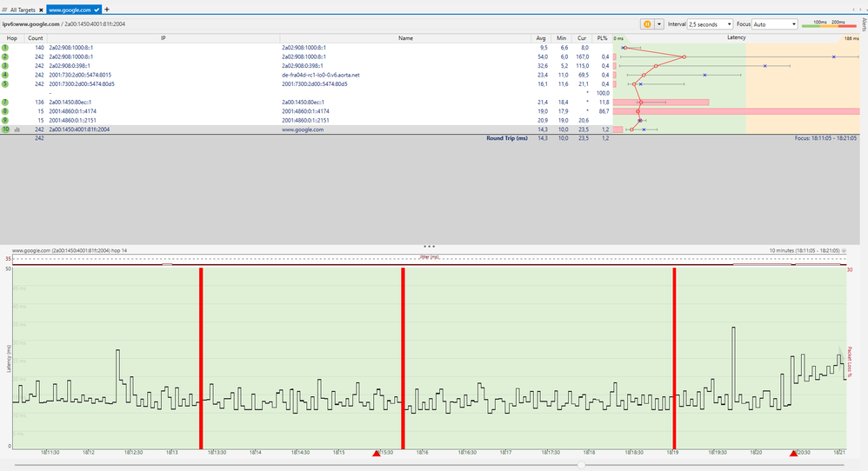
Task: Click the red triangle marker near 18:20:30
Action: coord(793,454)
